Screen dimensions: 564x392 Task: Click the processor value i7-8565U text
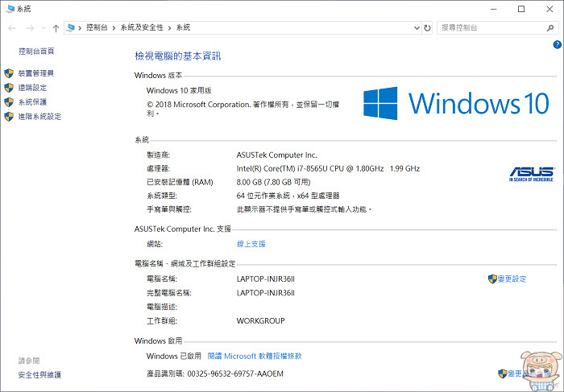328,168
